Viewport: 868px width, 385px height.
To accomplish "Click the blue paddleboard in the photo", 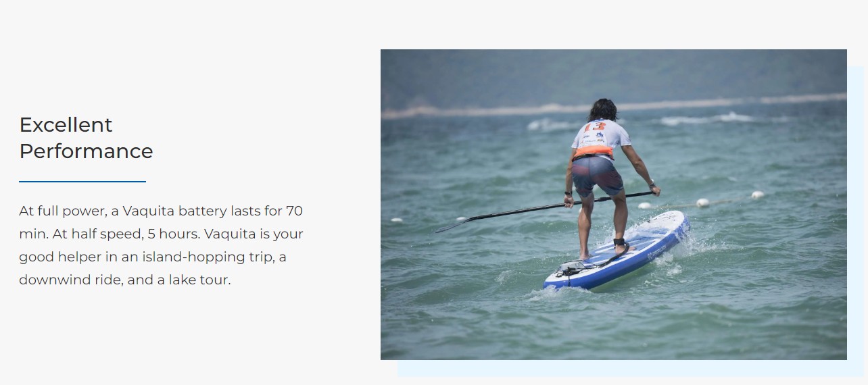I will coord(617,251).
